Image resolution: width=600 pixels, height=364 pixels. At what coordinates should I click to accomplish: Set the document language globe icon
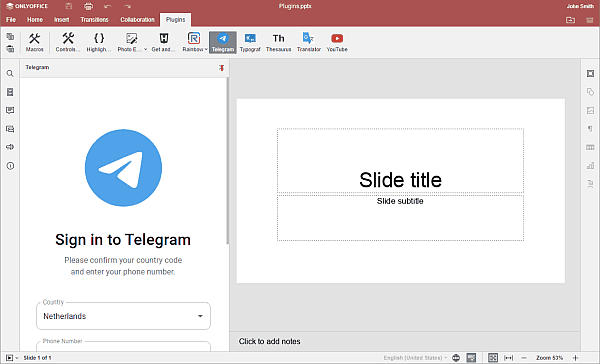click(456, 357)
